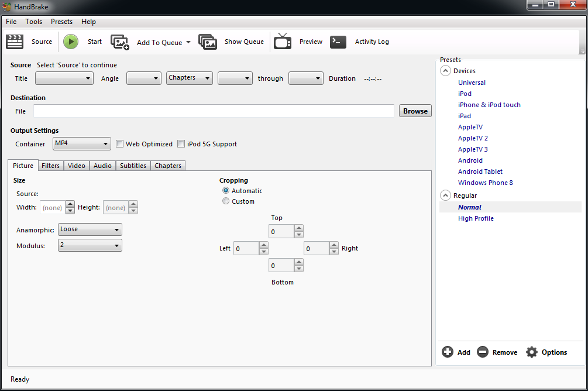Select the AppleTV 3 preset
588x391 pixels.
(x=473, y=149)
